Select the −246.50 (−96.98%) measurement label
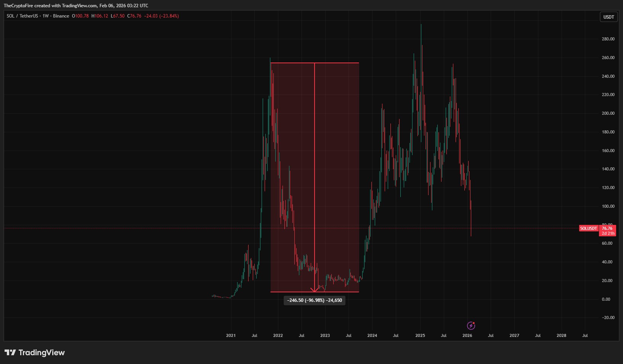 click(315, 300)
